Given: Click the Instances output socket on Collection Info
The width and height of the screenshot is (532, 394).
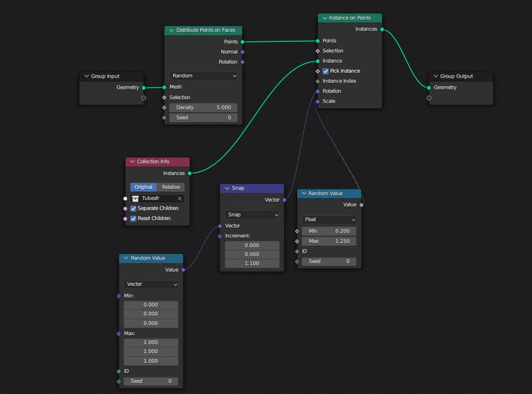Looking at the screenshot, I should (190, 173).
